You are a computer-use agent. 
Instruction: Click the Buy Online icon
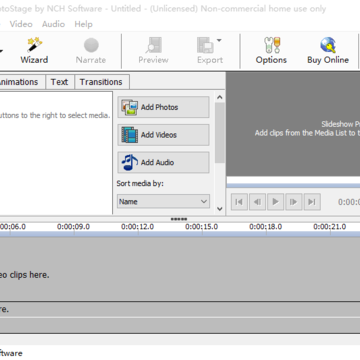coord(328,51)
